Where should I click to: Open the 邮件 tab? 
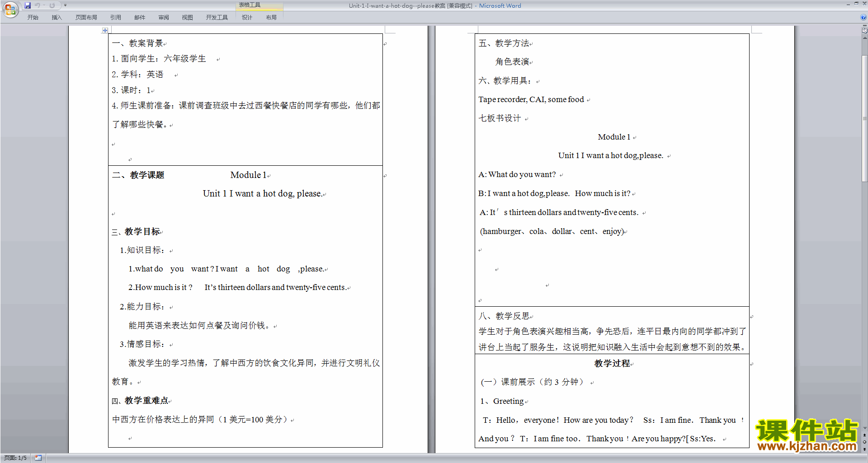pyautogui.click(x=140, y=17)
